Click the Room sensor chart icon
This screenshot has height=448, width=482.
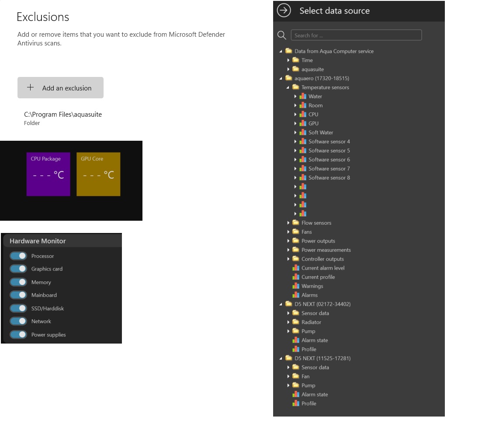[x=303, y=105]
